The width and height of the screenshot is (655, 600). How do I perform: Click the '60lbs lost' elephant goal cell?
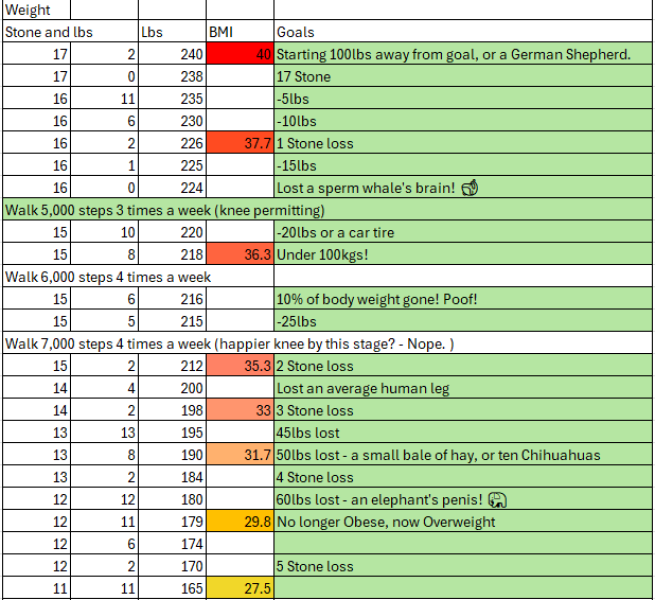(x=463, y=499)
